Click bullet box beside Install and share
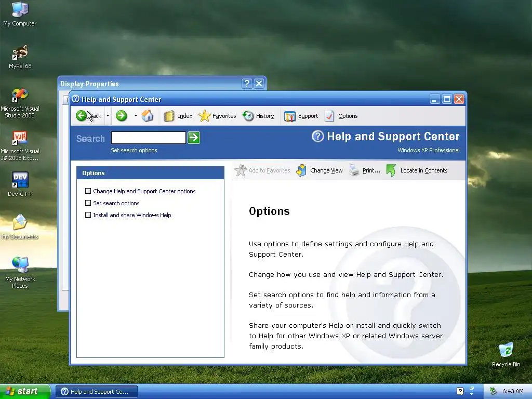This screenshot has width=532, height=399. (88, 215)
